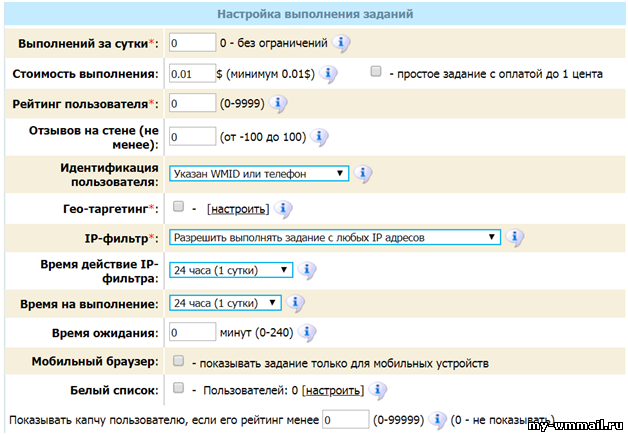
Task: Click info icon next to IP-фильтр dropdown
Action: 515,237
